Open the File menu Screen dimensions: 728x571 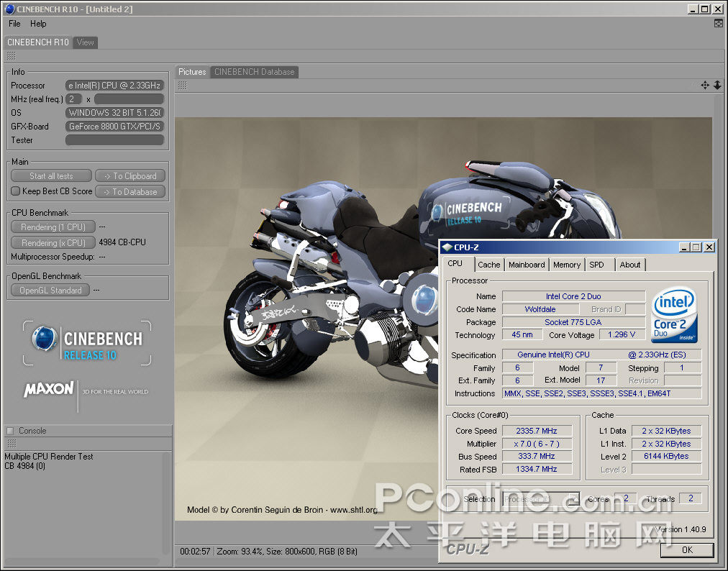click(14, 24)
